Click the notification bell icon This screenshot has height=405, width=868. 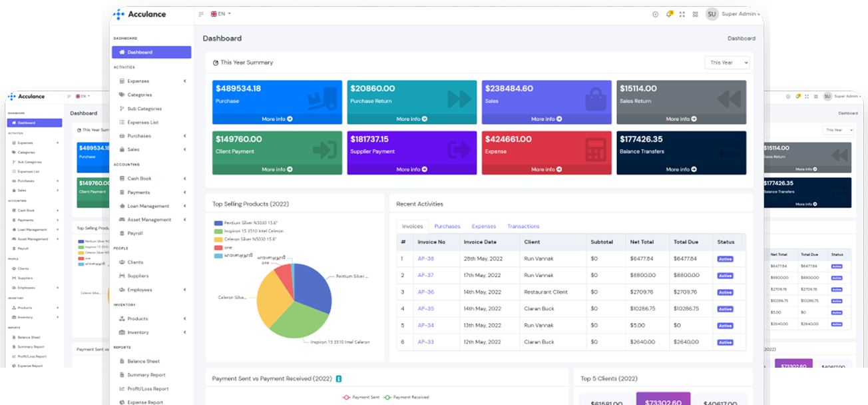(668, 14)
